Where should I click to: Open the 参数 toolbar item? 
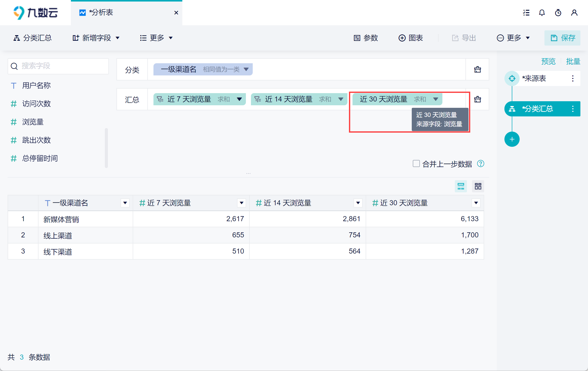coord(366,38)
